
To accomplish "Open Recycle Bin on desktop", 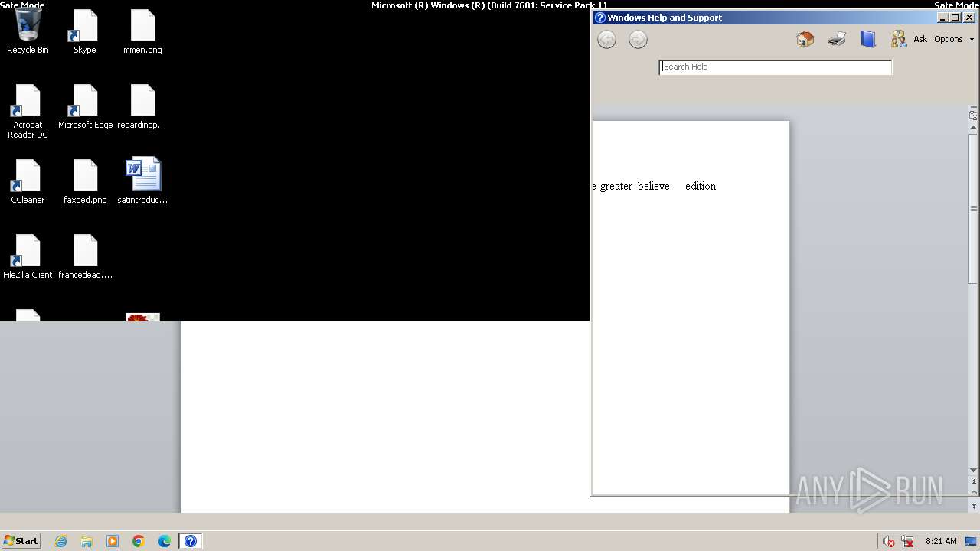I will (28, 32).
